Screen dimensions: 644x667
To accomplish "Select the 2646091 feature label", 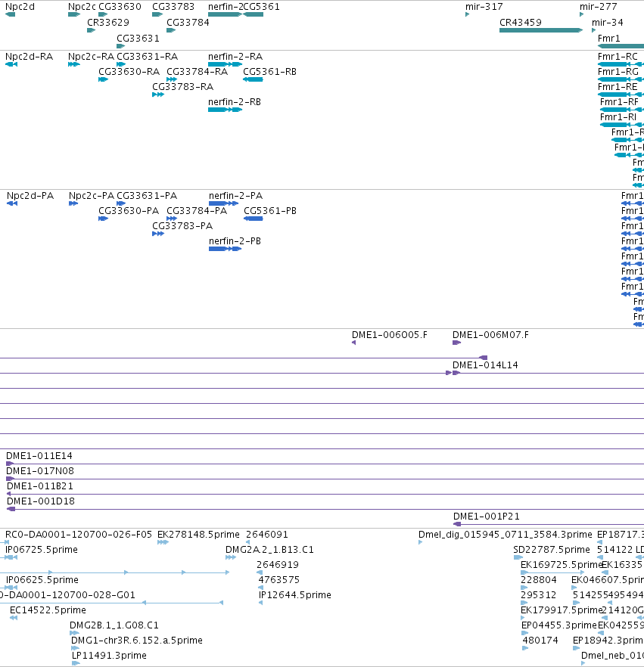I will click(267, 535).
